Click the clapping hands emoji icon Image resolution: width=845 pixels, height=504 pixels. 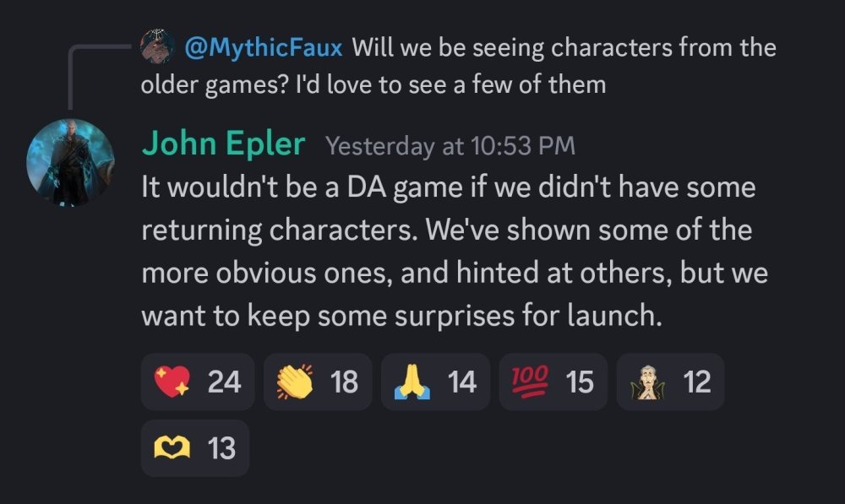293,382
